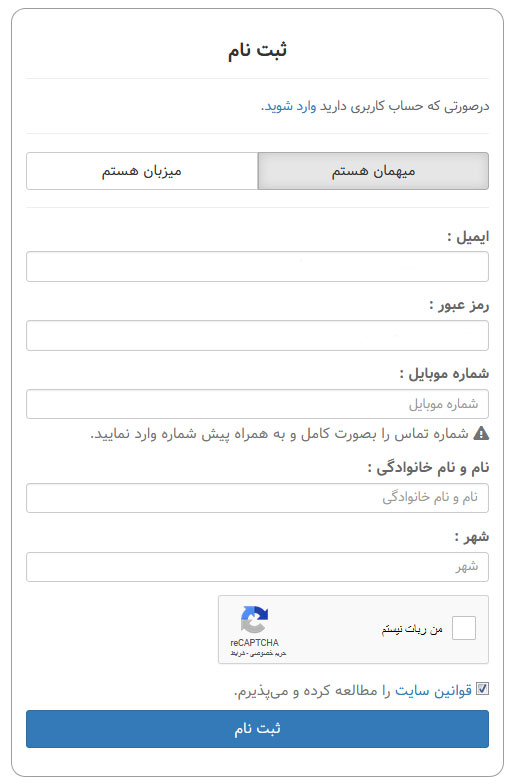
Task: Open the 'قوانین سایت' site rules link
Action: (433, 690)
